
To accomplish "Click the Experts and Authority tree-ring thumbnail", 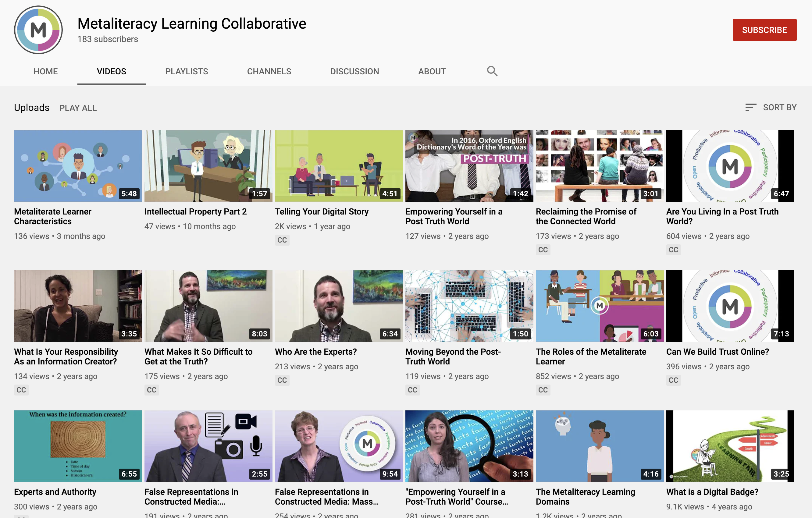I will click(x=78, y=445).
